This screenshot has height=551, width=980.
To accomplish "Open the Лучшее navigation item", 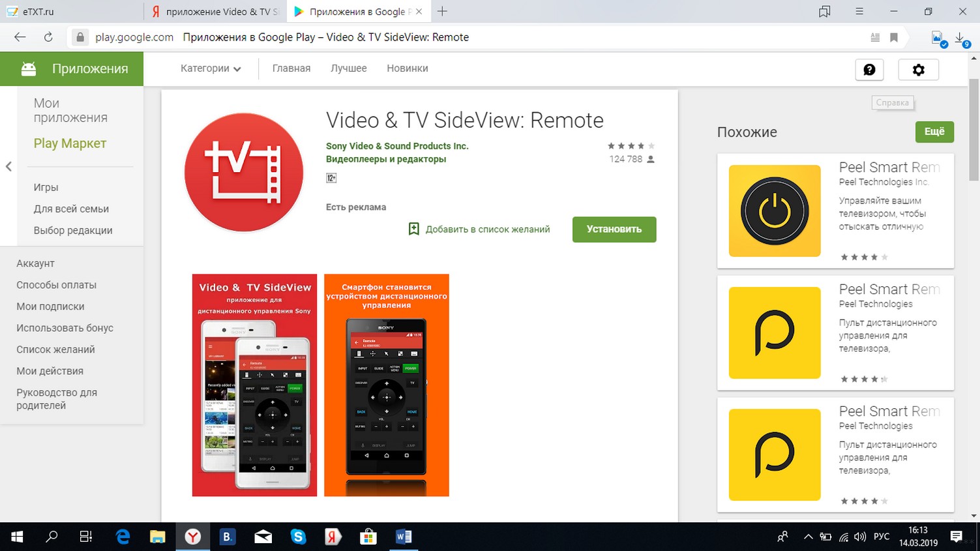I will pos(349,68).
